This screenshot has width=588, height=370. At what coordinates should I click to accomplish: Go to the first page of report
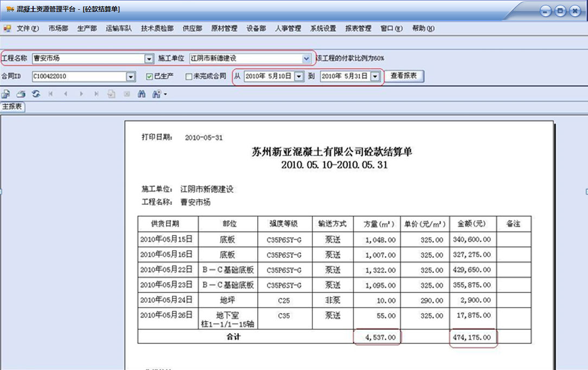click(x=51, y=94)
